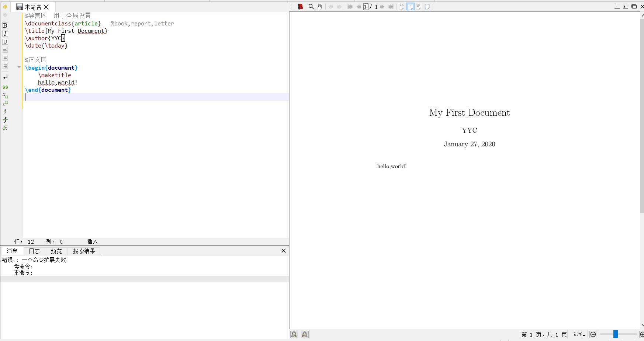The image size is (644, 341).
Task: Select the align center icon
Action: click(5, 58)
